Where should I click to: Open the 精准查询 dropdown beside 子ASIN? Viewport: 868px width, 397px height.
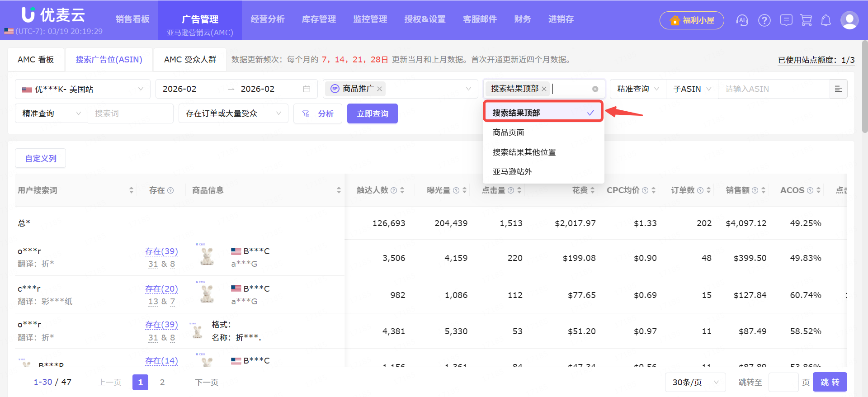coord(638,89)
